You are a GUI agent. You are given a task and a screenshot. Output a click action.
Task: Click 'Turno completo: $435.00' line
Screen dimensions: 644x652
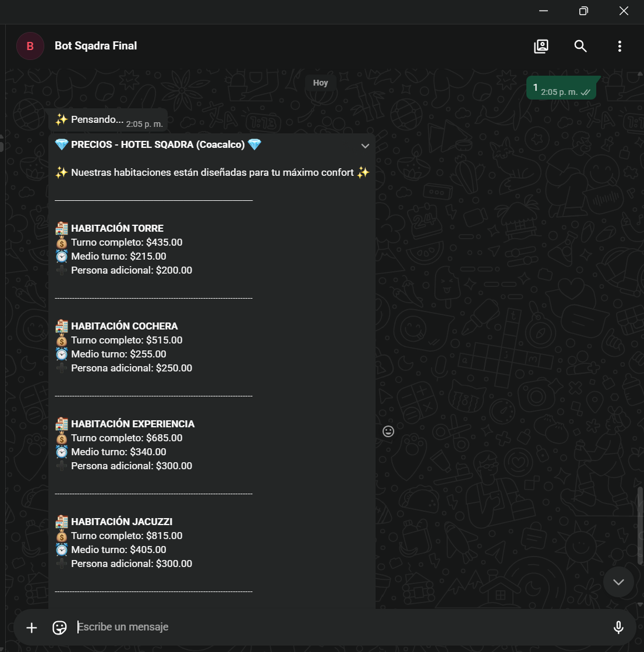[x=126, y=242]
